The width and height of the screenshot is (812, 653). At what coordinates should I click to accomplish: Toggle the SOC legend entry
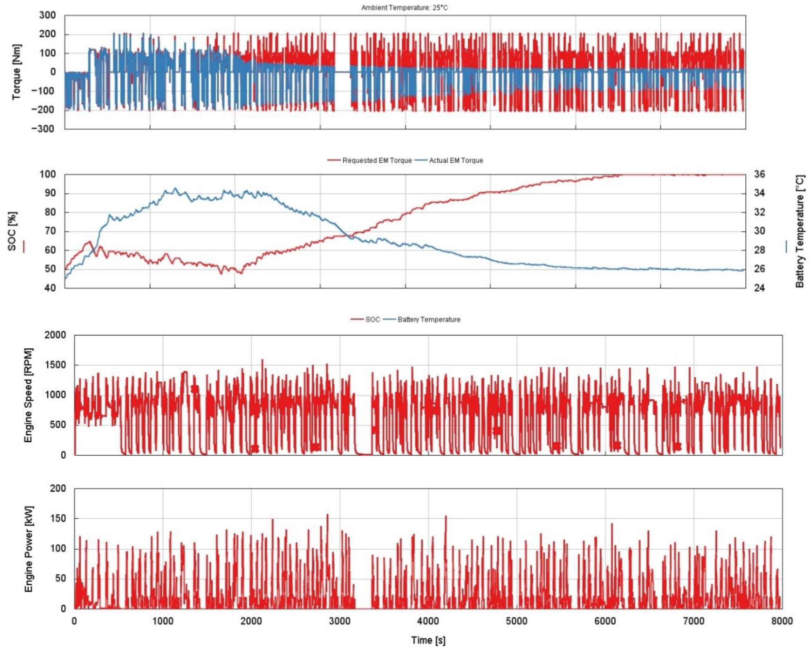coord(373,319)
